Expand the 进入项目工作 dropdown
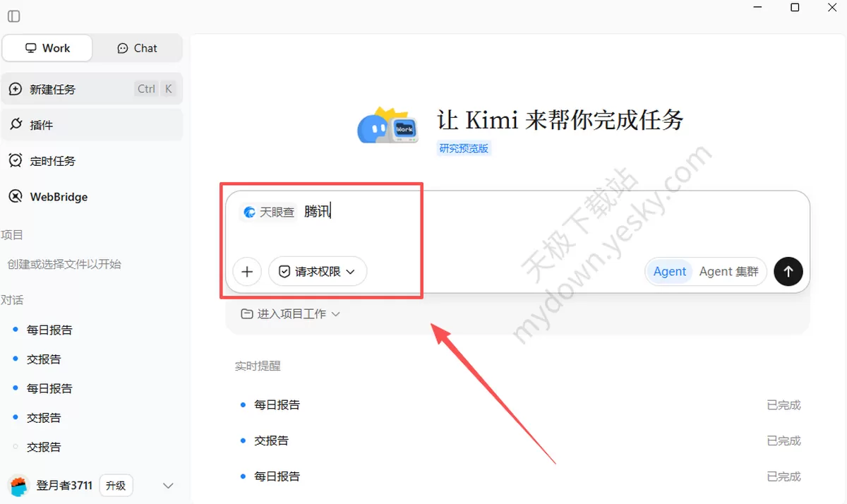Viewport: 847px width, 504px height. pyautogui.click(x=290, y=314)
